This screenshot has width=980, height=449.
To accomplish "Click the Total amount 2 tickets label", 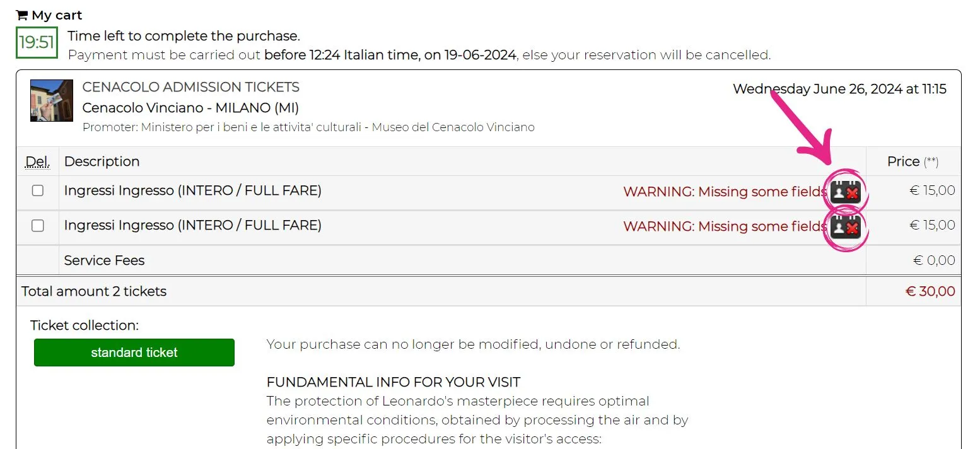I will (94, 291).
